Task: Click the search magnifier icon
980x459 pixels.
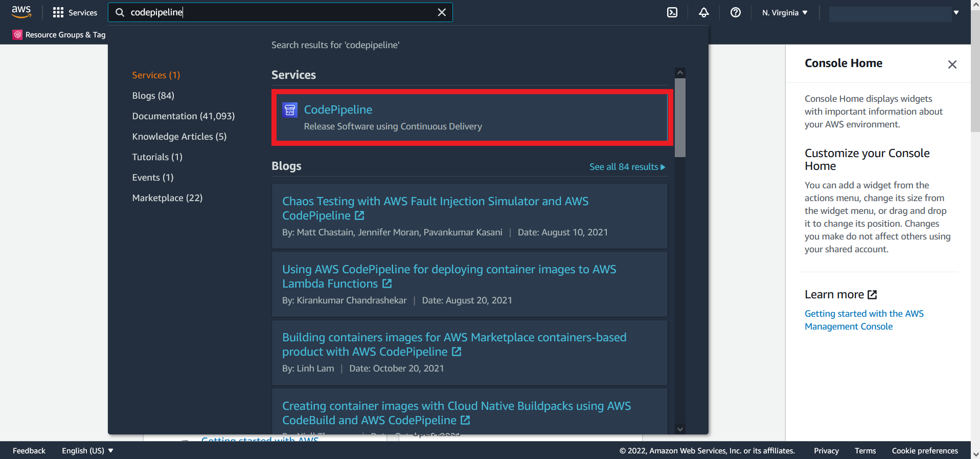Action: [x=120, y=12]
